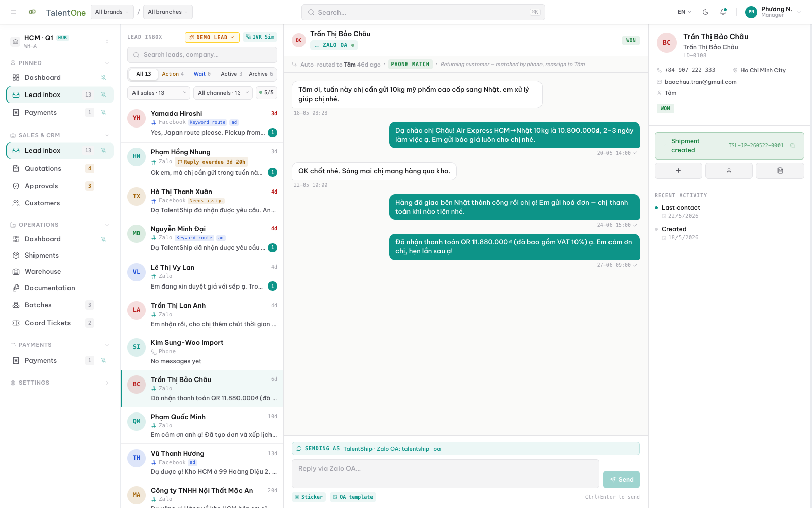
Task: Open Kim Sung-Woo Import lead
Action: click(202, 352)
